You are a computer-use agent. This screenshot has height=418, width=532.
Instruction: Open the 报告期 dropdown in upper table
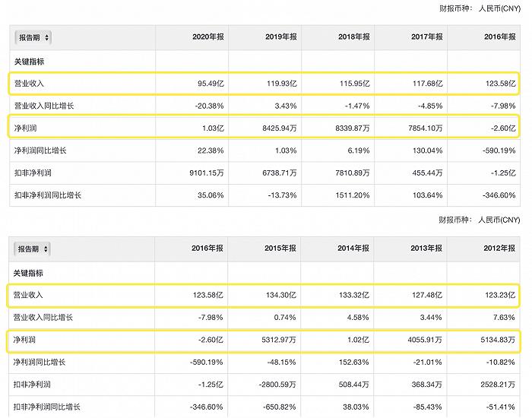click(x=33, y=37)
